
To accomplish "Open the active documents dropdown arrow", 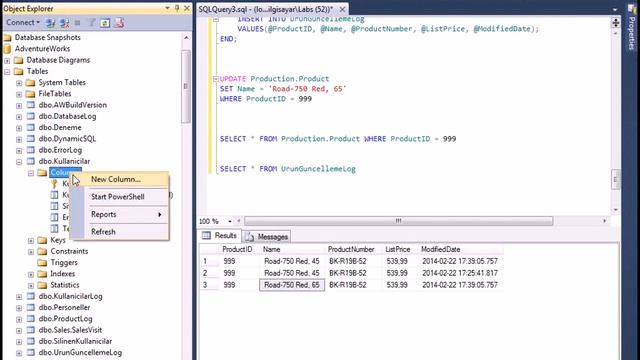I will coord(615,9).
